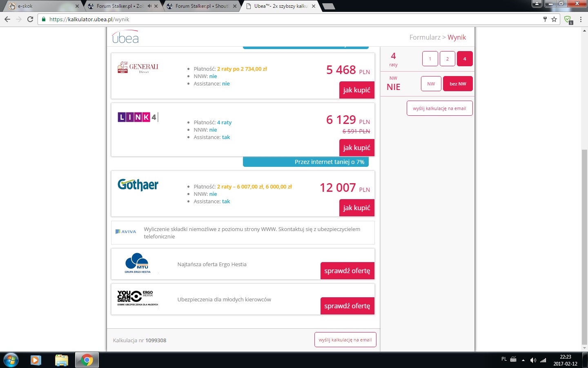588x368 pixels.
Task: Click sprawdź ofertę for MTU Ergo Hestia
Action: pos(347,271)
